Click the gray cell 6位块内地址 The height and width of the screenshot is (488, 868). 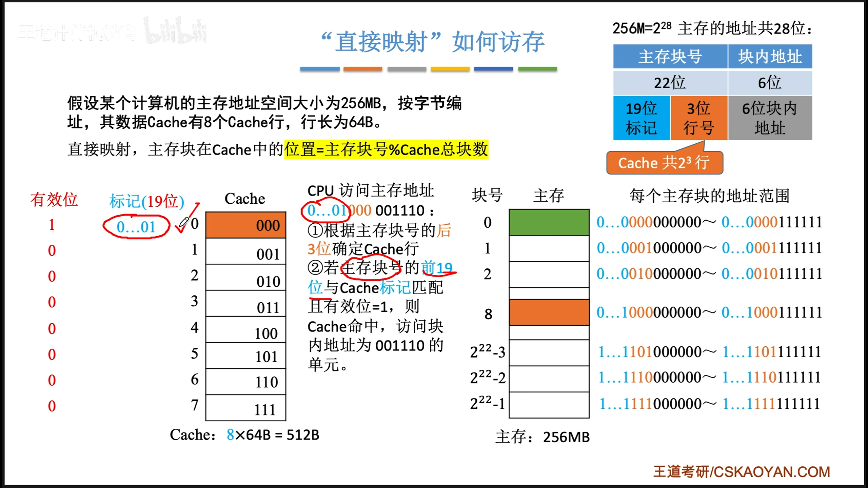[770, 118]
